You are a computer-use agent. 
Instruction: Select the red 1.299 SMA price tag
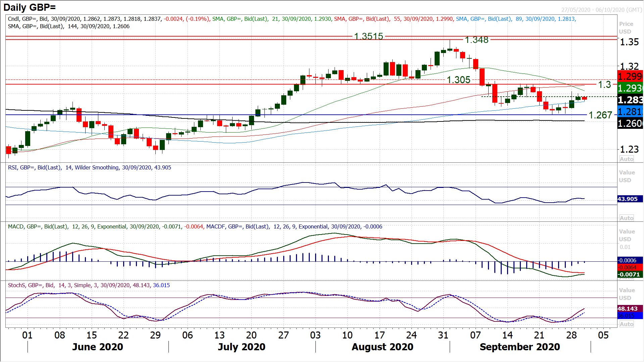click(x=630, y=76)
